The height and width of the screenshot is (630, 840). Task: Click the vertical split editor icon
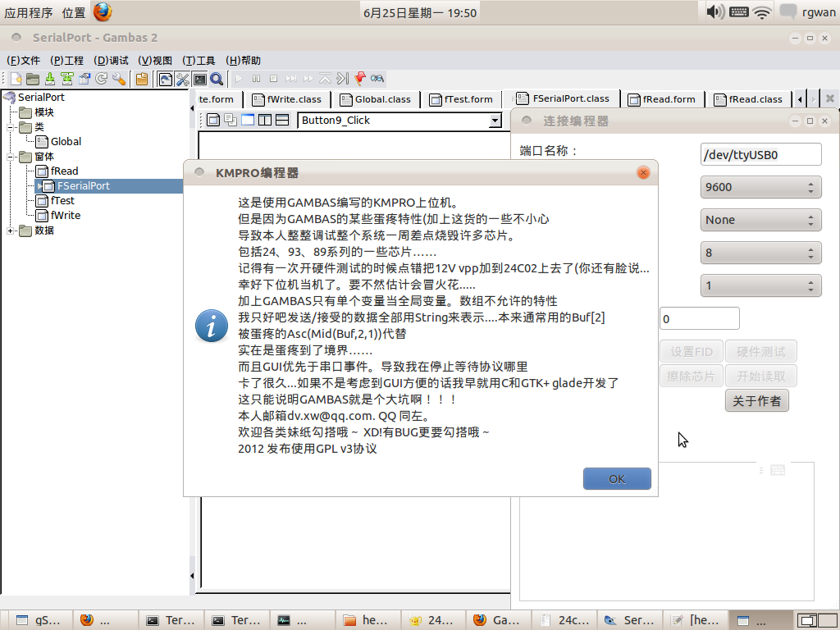tap(265, 120)
